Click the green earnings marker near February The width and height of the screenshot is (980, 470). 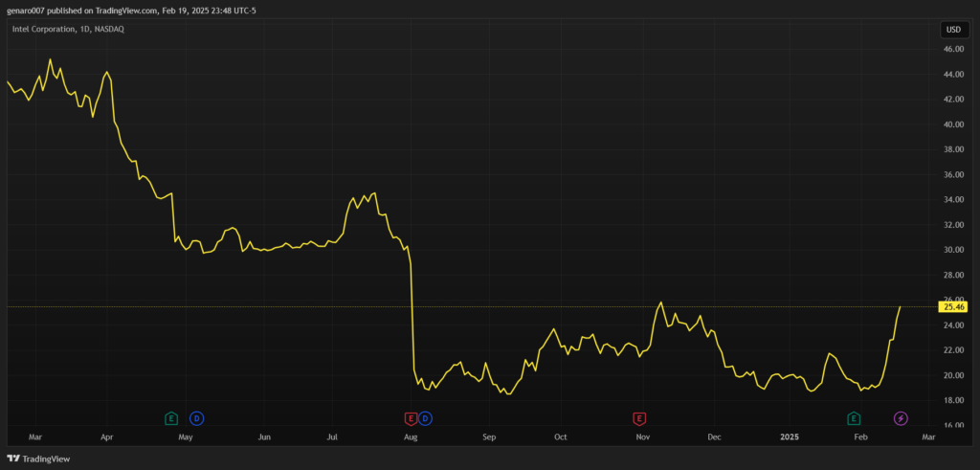tap(853, 418)
